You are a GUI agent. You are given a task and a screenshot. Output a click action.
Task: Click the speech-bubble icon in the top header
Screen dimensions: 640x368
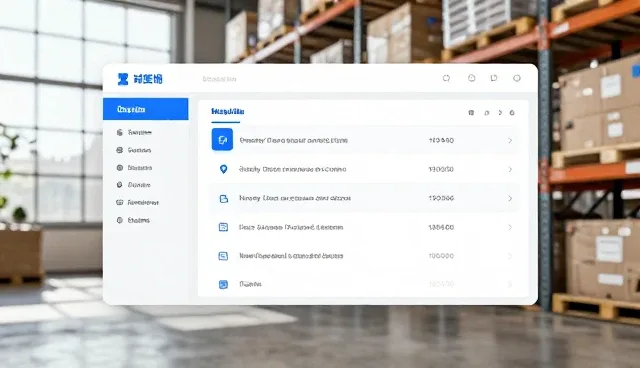(x=494, y=78)
